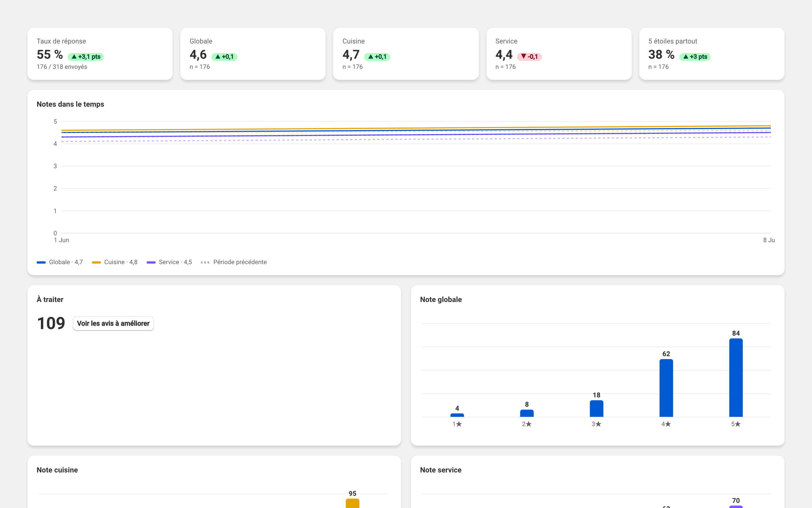The width and height of the screenshot is (812, 508).
Task: Toggle the Globale · 4,7 legend series
Action: (x=60, y=262)
